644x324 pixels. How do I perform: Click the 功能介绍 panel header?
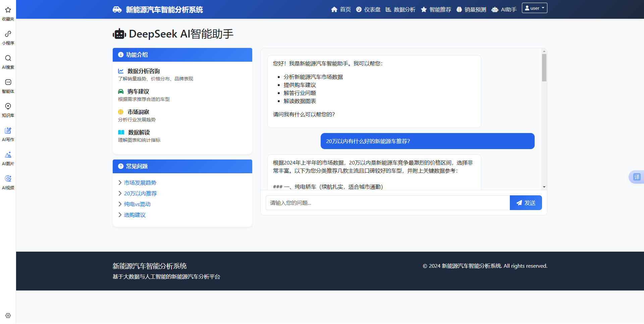(x=182, y=55)
